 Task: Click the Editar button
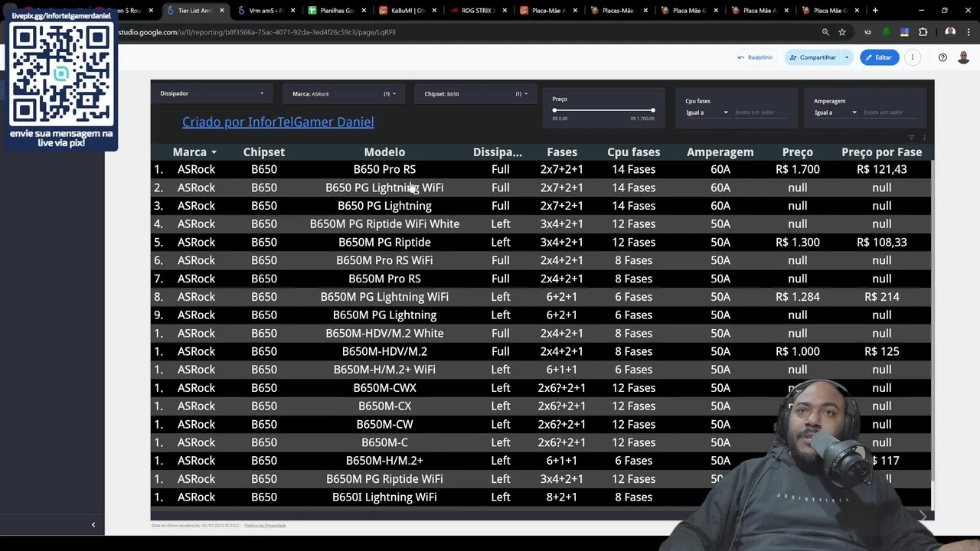point(879,57)
